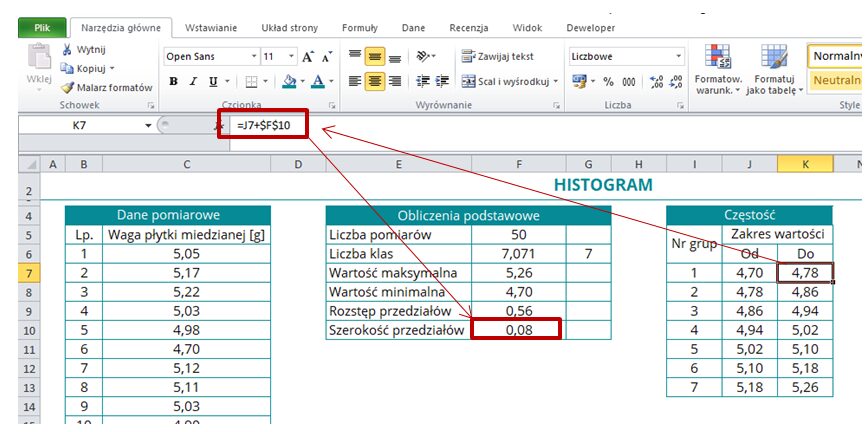Switch to the Formuły tab
Image resolution: width=868 pixels, height=432 pixels.
pos(360,28)
